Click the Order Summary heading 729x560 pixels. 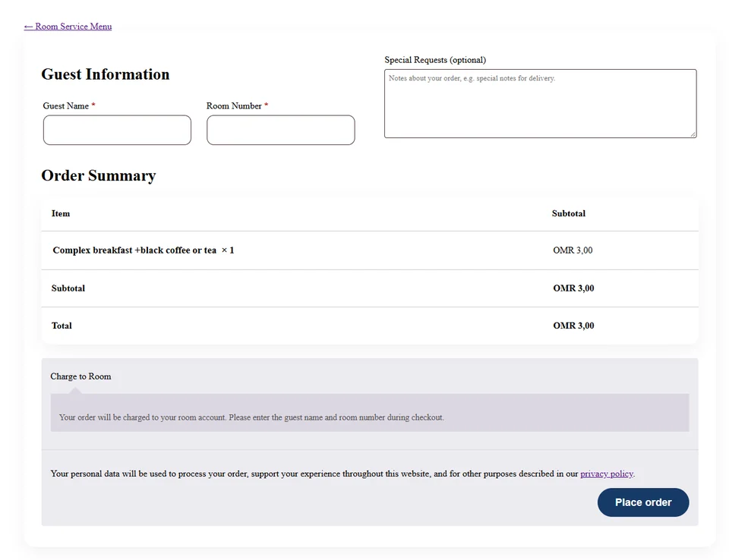pos(99,176)
